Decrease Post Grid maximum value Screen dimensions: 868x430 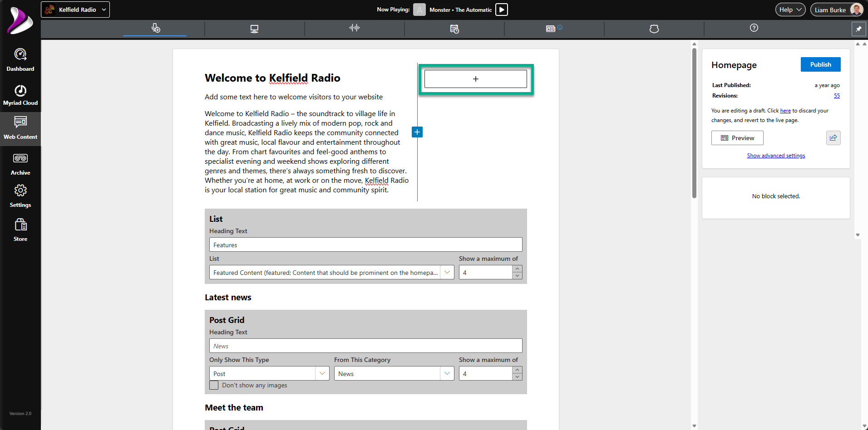[x=518, y=377]
